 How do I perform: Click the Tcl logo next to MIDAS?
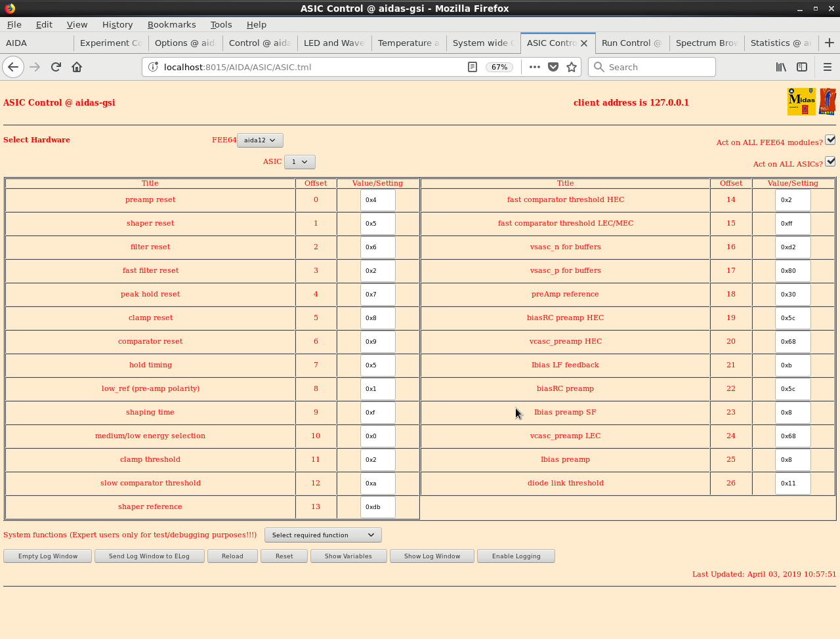828,102
